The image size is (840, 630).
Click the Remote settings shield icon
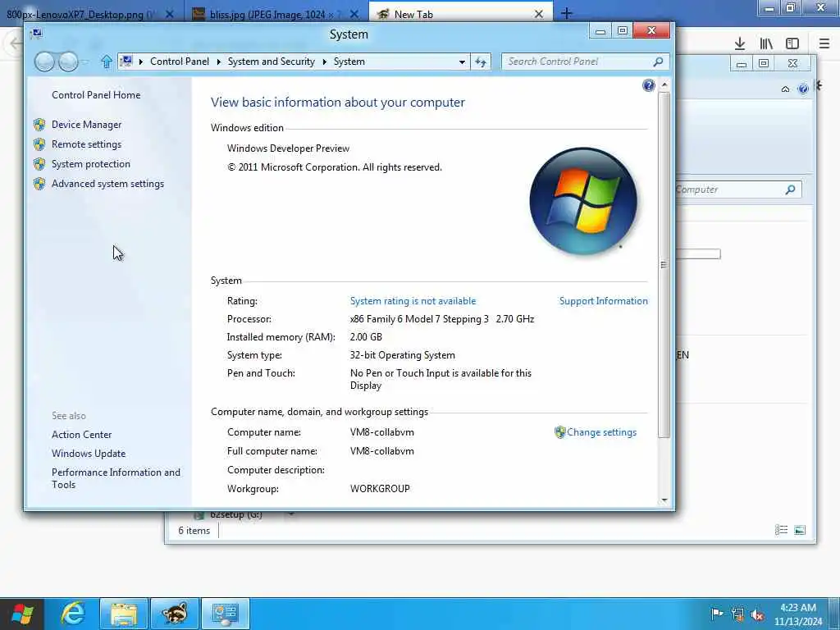pyautogui.click(x=39, y=144)
